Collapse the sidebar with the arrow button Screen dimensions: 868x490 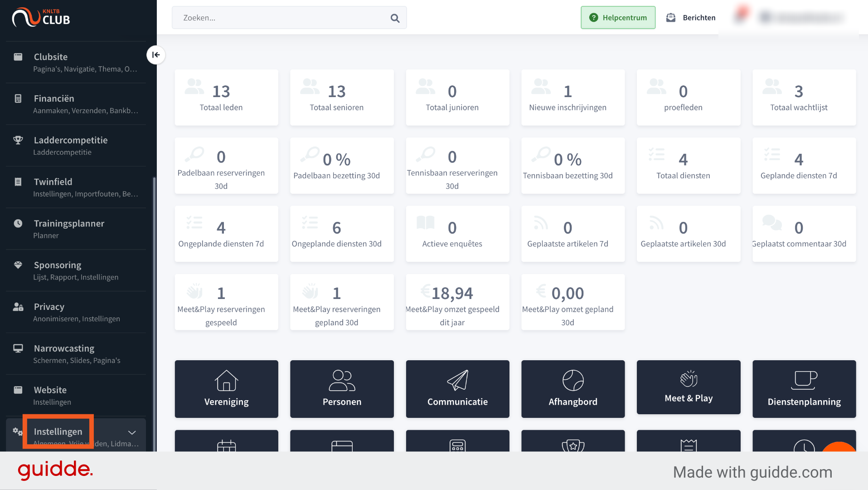(156, 55)
